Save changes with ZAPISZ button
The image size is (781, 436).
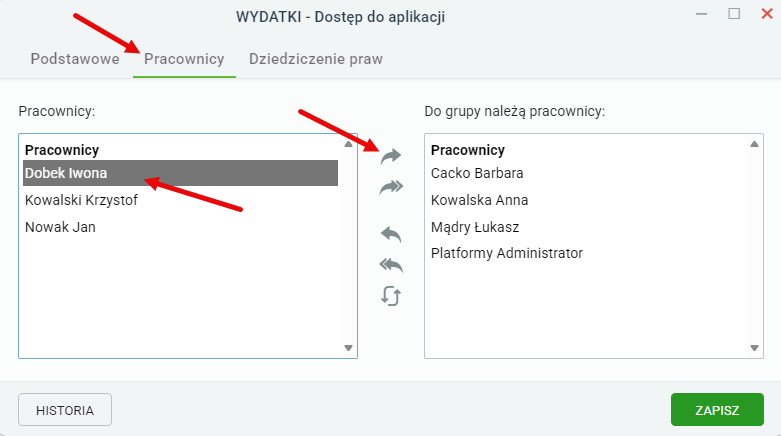coord(717,410)
